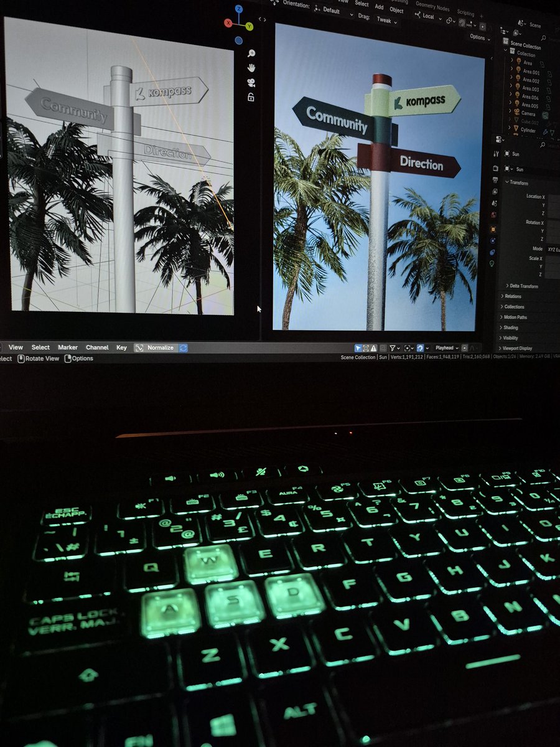
Task: Open the orange Object properties tab icon
Action: click(x=493, y=229)
